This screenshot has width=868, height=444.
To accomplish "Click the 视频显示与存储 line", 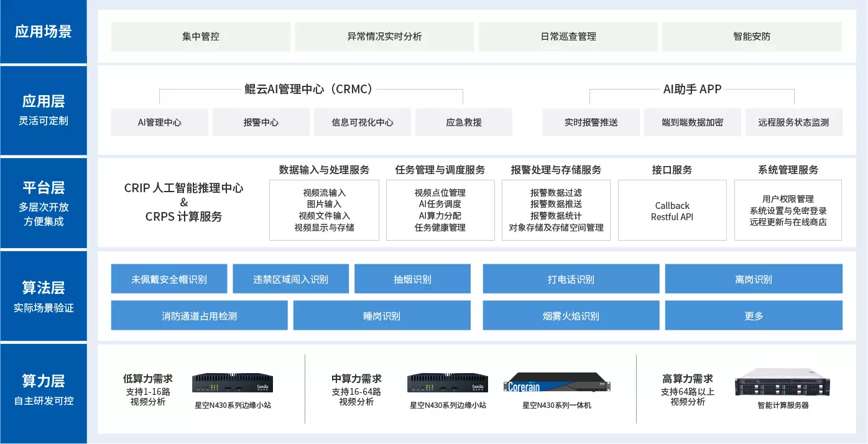I will click(324, 228).
